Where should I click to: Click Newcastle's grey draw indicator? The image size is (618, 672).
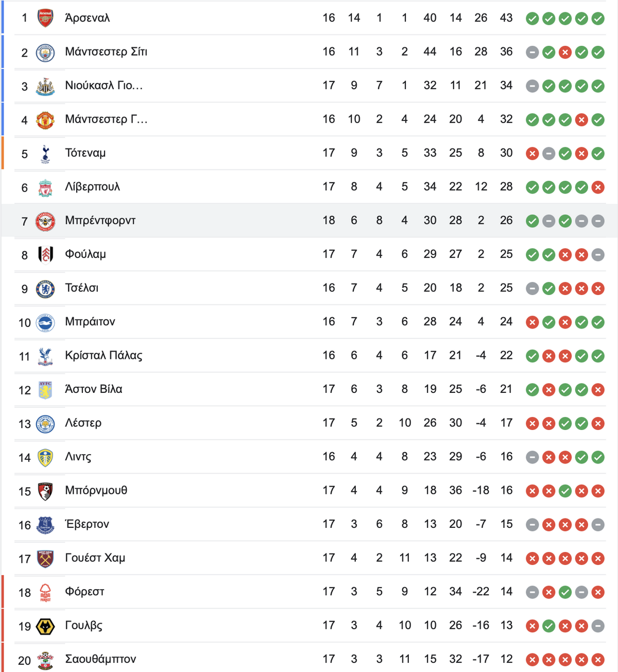click(533, 87)
